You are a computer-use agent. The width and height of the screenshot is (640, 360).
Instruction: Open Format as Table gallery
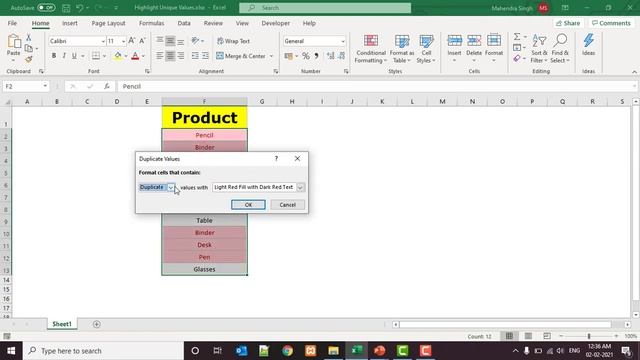coord(402,49)
